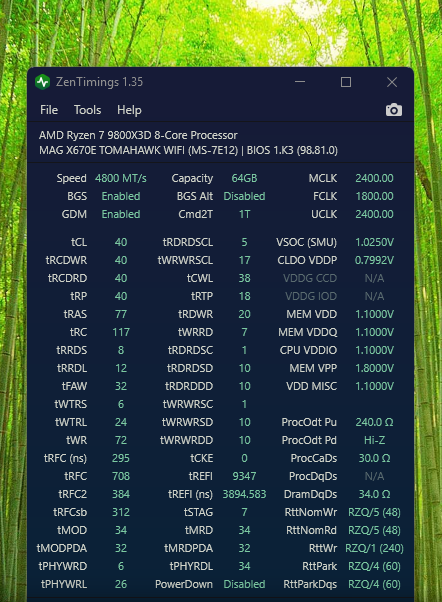Click the RttWr RZQ/1 (240) value
Screen dimensions: 442x602
374,548
